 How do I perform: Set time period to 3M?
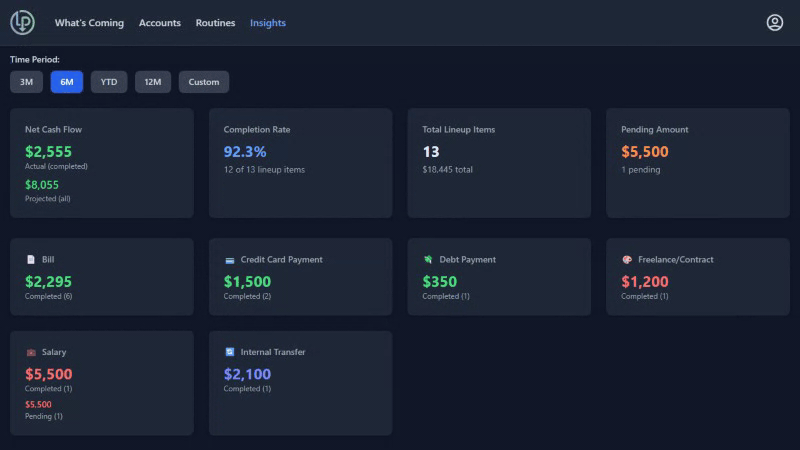(27, 82)
